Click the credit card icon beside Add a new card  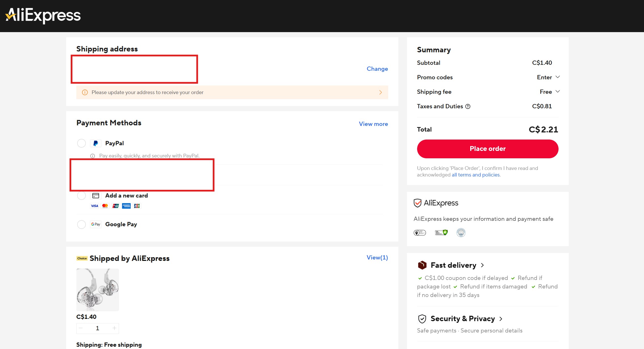point(96,196)
